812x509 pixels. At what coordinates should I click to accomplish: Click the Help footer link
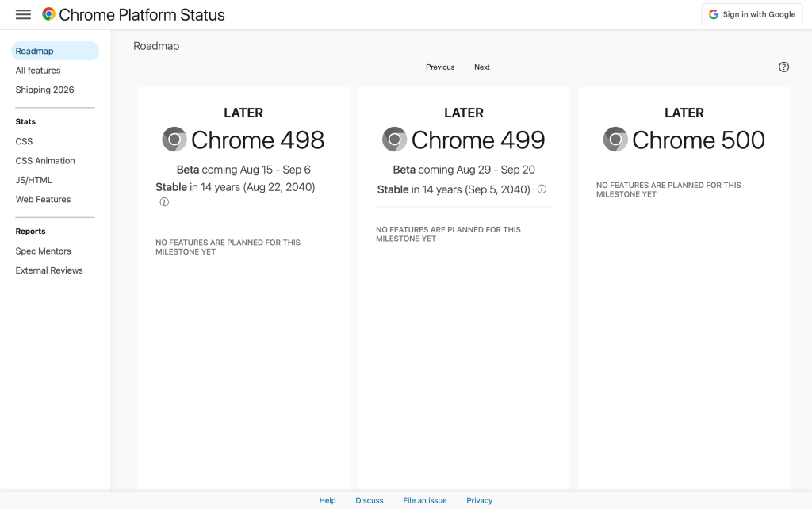coord(327,500)
